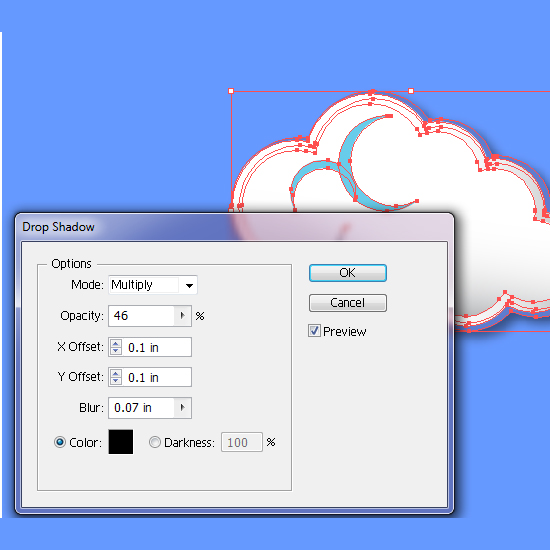Click the OK button
This screenshot has height=550, width=550.
pos(348,273)
